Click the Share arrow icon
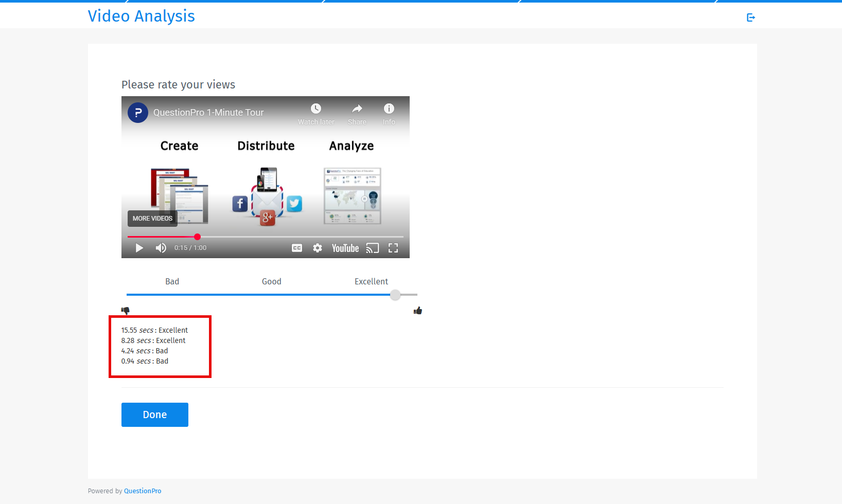 357,109
